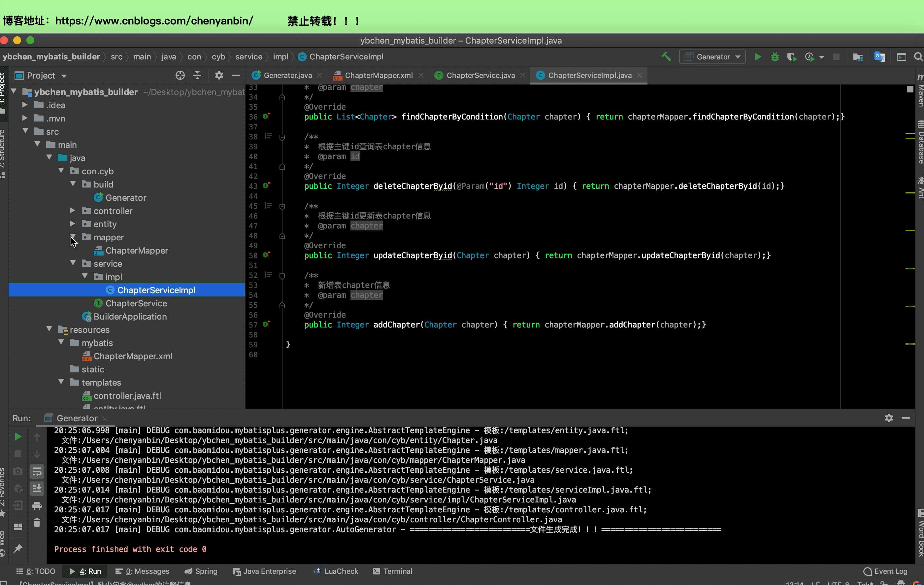The image size is (924, 585).
Task: Open the Spring tool window
Action: (201, 571)
